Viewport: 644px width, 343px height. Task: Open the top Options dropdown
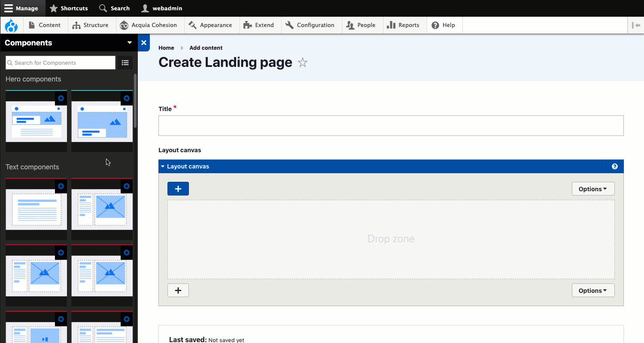click(x=593, y=189)
